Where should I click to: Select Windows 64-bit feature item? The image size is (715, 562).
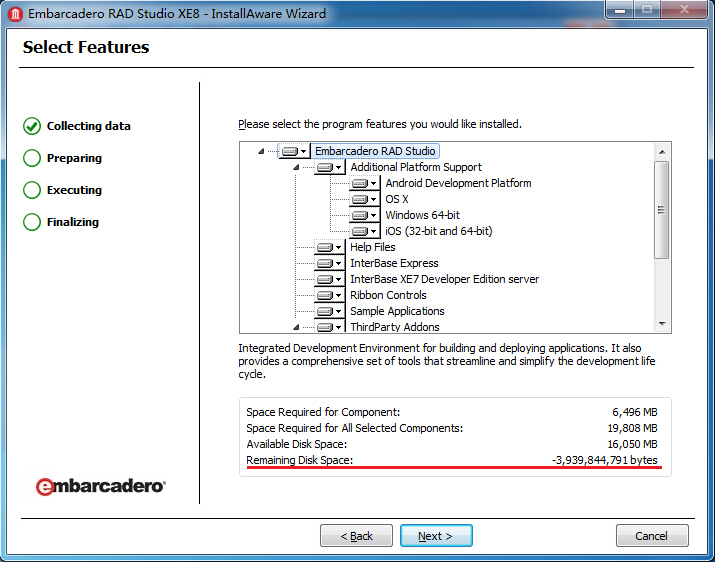[422, 215]
